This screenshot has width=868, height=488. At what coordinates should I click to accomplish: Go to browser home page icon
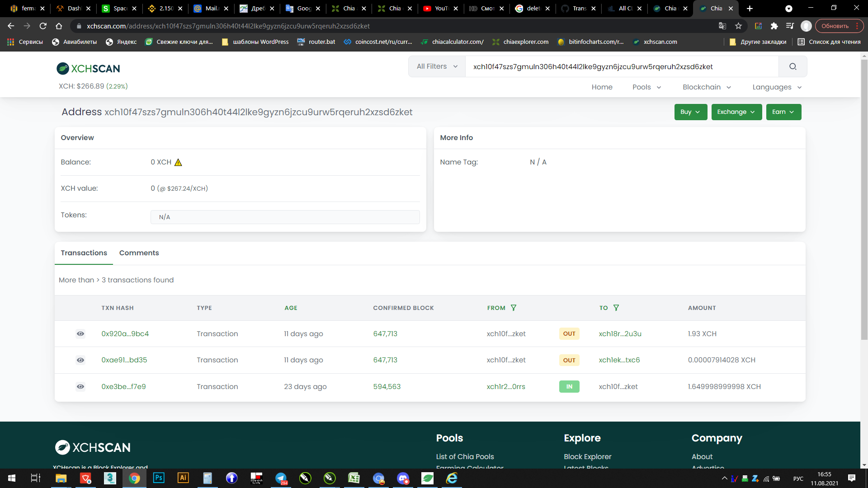coord(59,26)
